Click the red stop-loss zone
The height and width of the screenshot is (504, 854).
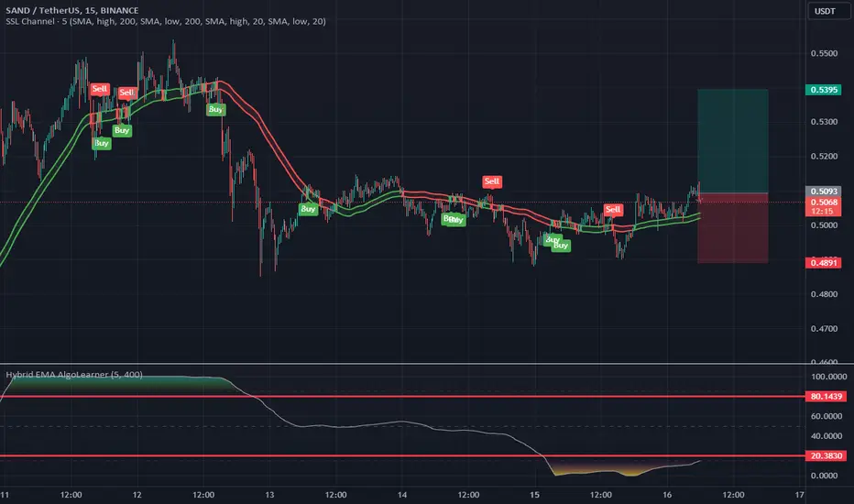(732, 228)
